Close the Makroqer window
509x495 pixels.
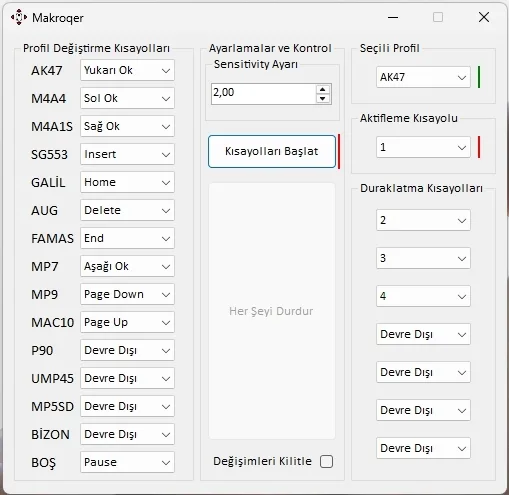coord(484,17)
